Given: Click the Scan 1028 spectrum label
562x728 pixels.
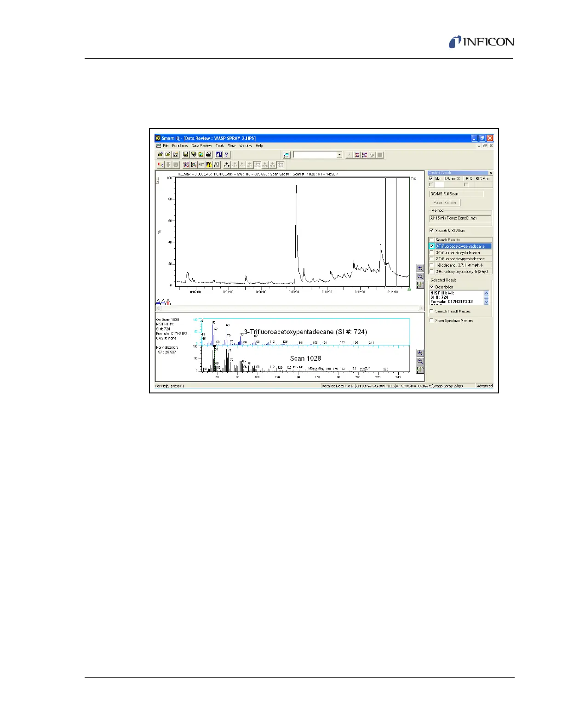Looking at the screenshot, I should [305, 358].
